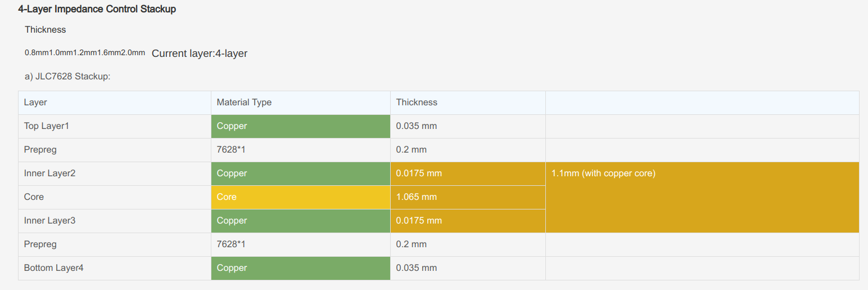This screenshot has height=290, width=868.
Task: Click the Copper cell for Inner Layer3
Action: point(301,221)
